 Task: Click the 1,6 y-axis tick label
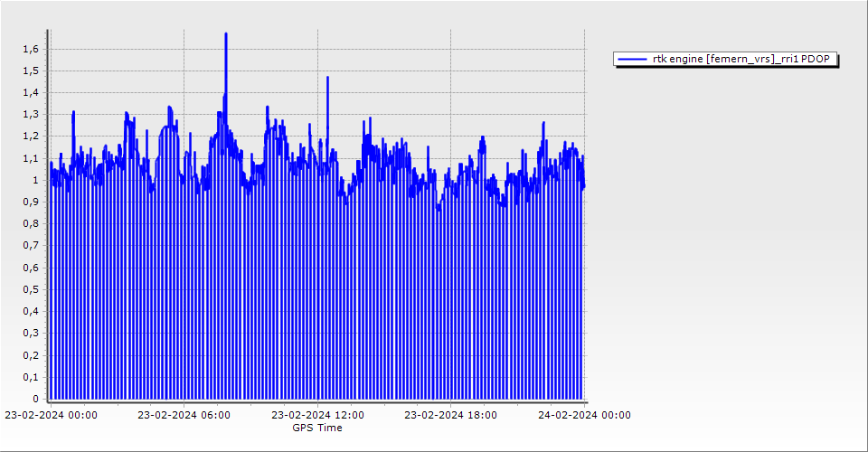pyautogui.click(x=33, y=49)
